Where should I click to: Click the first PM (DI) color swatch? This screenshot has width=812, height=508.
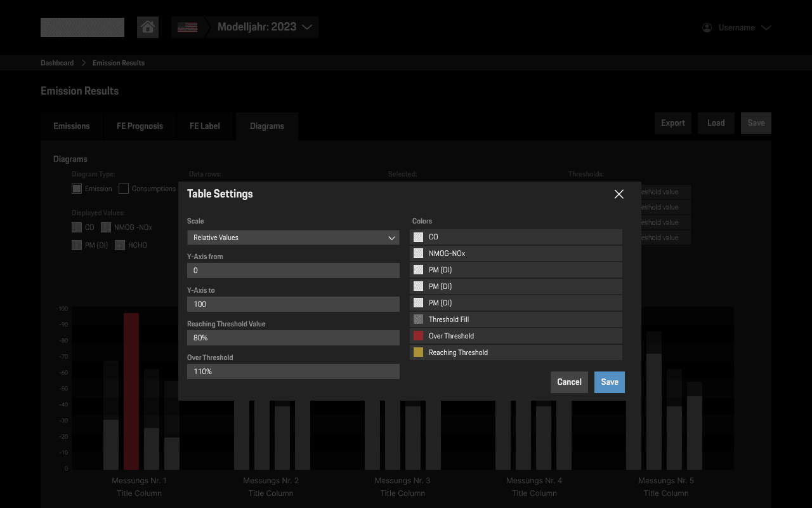pos(418,269)
